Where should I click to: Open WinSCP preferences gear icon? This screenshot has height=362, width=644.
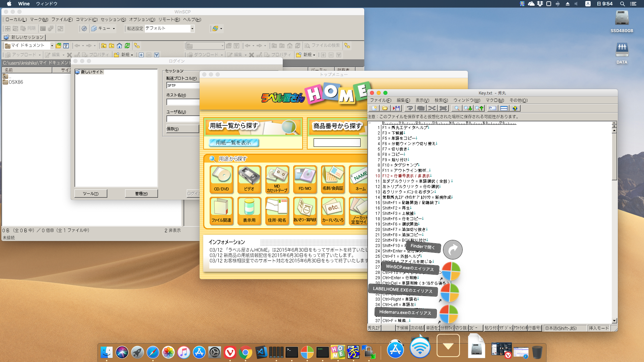(84, 28)
